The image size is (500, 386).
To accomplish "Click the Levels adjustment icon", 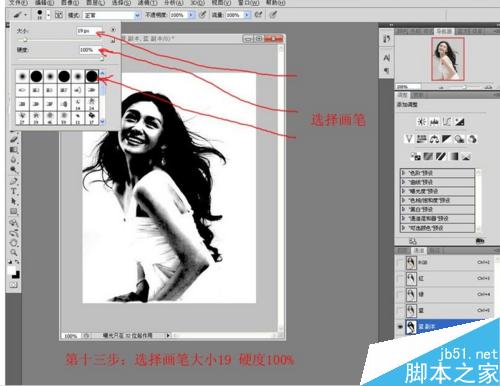I will [x=434, y=122].
